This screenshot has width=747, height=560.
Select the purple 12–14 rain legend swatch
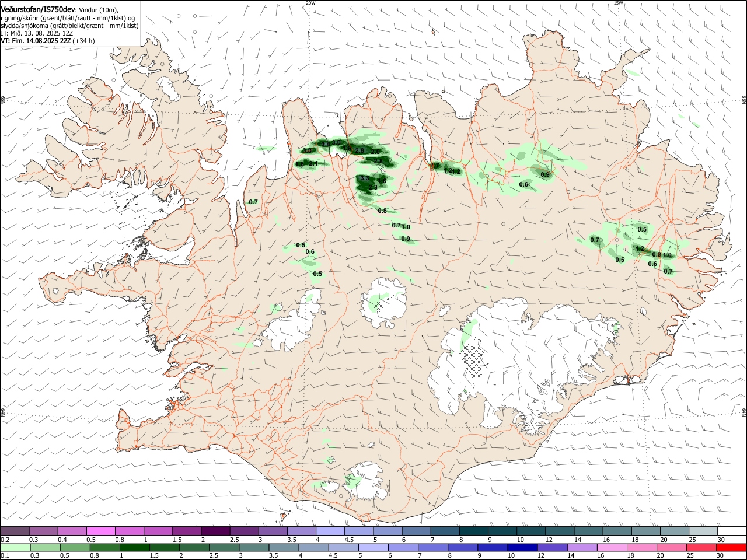pos(551,548)
